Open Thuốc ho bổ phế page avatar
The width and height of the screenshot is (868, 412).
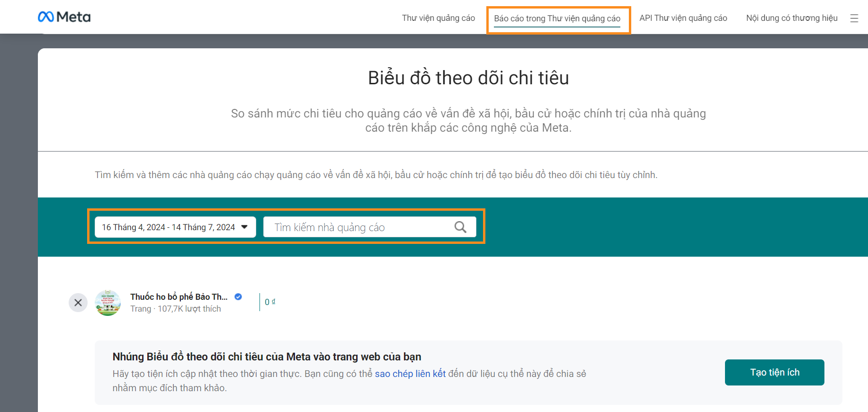tap(108, 303)
